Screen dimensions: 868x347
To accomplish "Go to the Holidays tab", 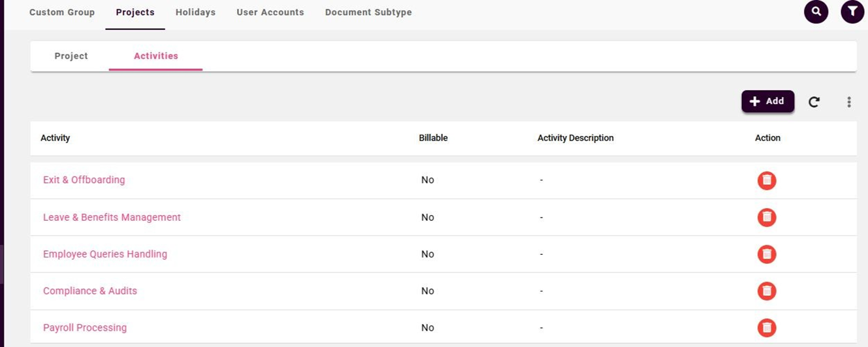I will [x=195, y=12].
